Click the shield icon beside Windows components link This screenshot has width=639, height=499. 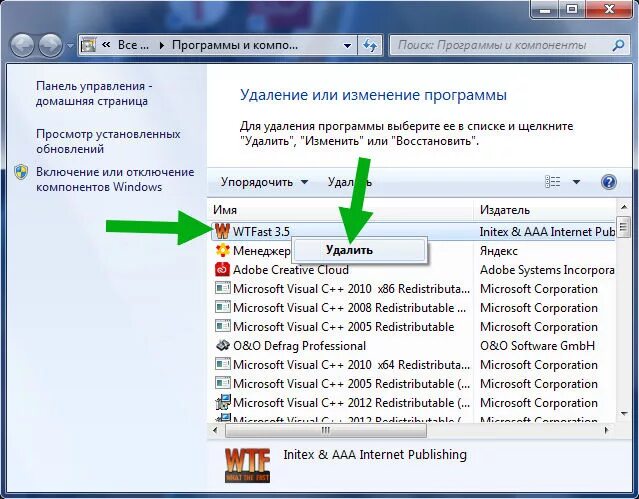click(x=21, y=172)
